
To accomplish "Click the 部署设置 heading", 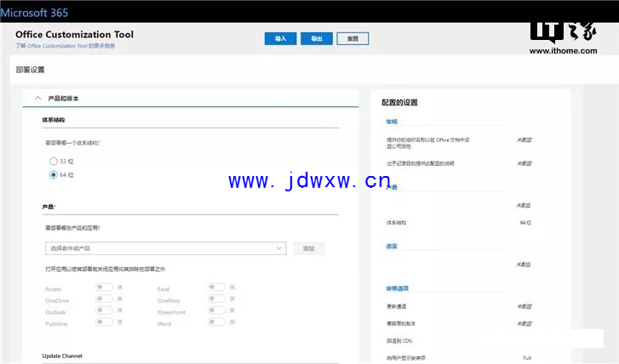I will pos(31,70).
